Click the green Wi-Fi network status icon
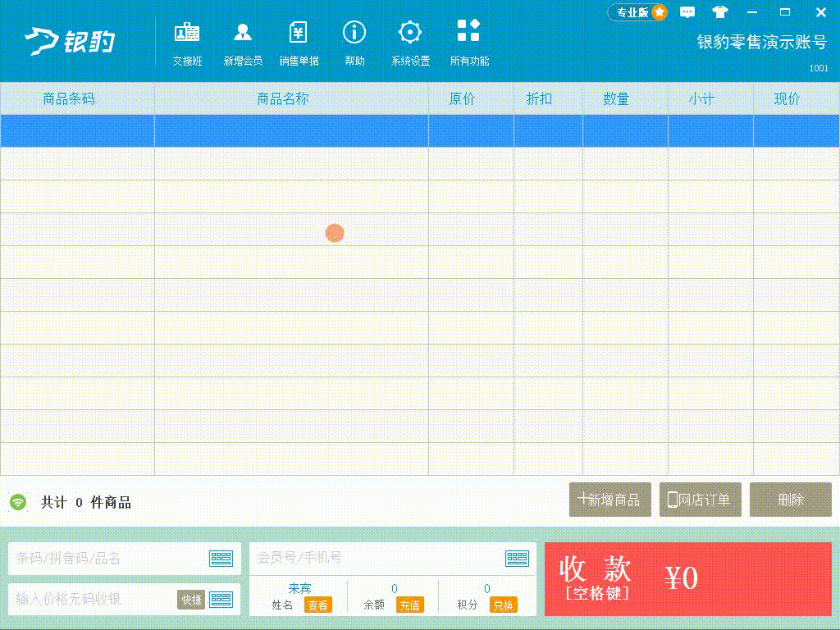This screenshot has height=630, width=840. (18, 502)
